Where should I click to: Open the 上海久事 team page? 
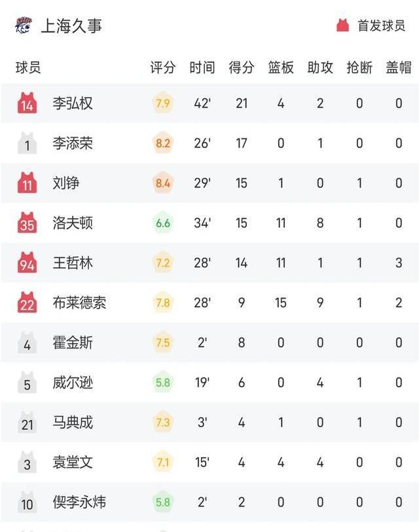click(x=71, y=26)
